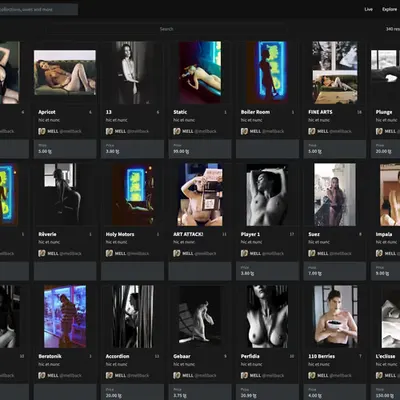Select the Accordion price box
The height and width of the screenshot is (400, 400).
pyautogui.click(x=132, y=392)
